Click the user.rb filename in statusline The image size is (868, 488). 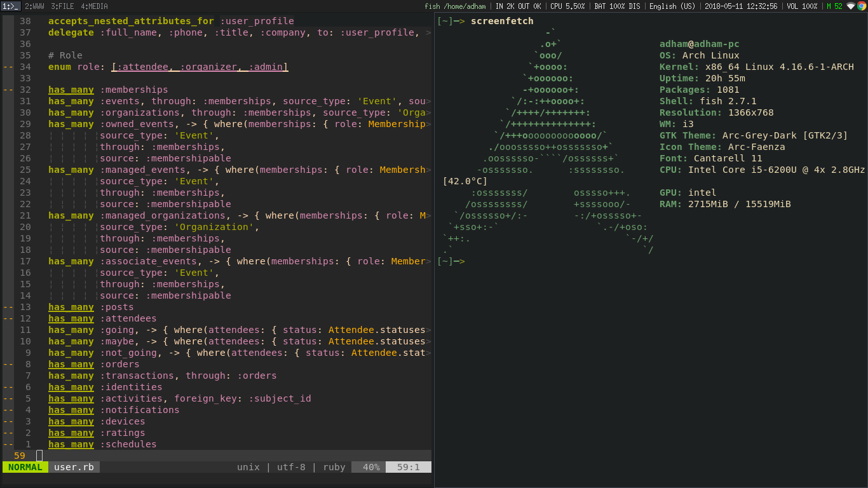tap(74, 467)
